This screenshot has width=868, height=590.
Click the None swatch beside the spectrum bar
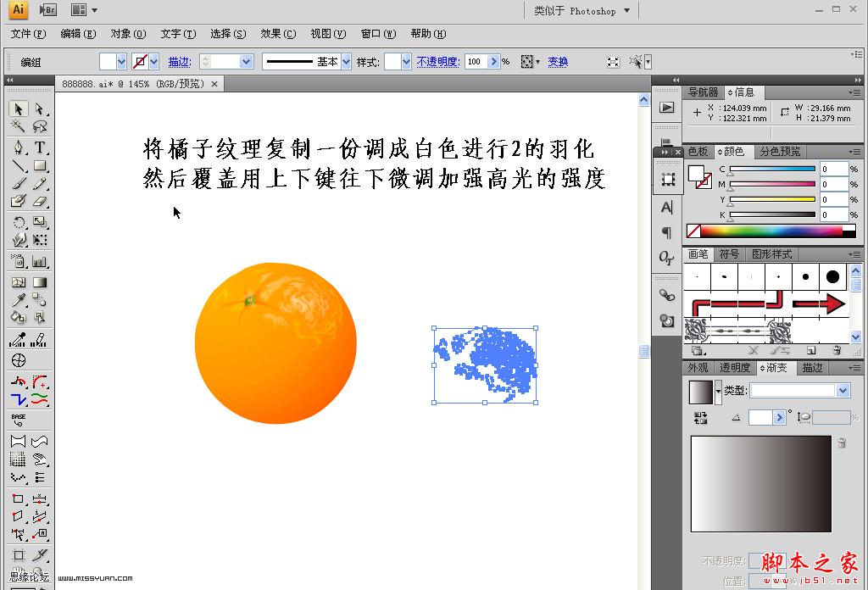(693, 231)
